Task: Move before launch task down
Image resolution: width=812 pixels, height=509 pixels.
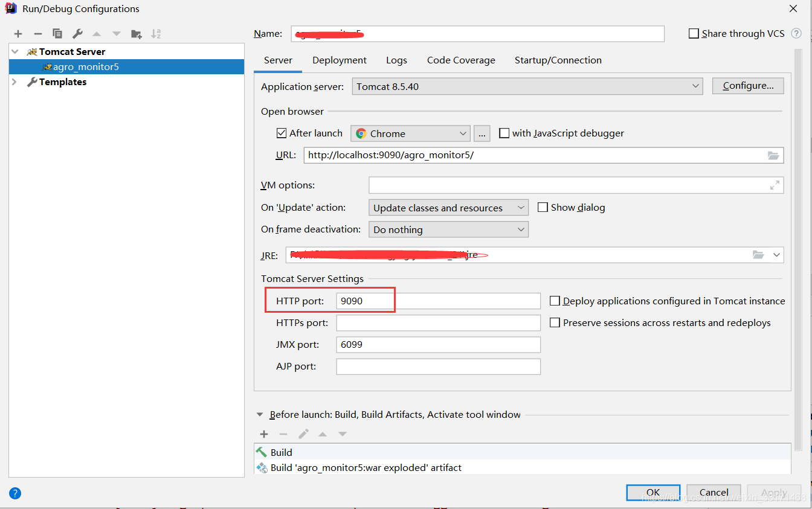Action: [x=343, y=434]
